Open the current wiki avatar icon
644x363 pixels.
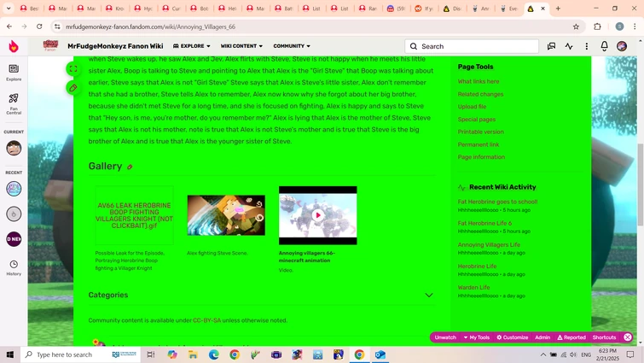click(x=14, y=148)
